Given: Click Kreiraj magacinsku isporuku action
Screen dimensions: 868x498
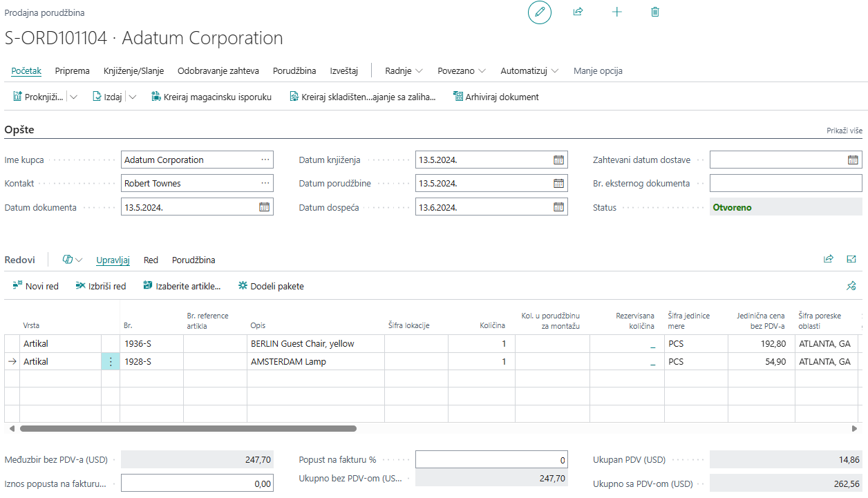Looking at the screenshot, I should click(x=211, y=97).
